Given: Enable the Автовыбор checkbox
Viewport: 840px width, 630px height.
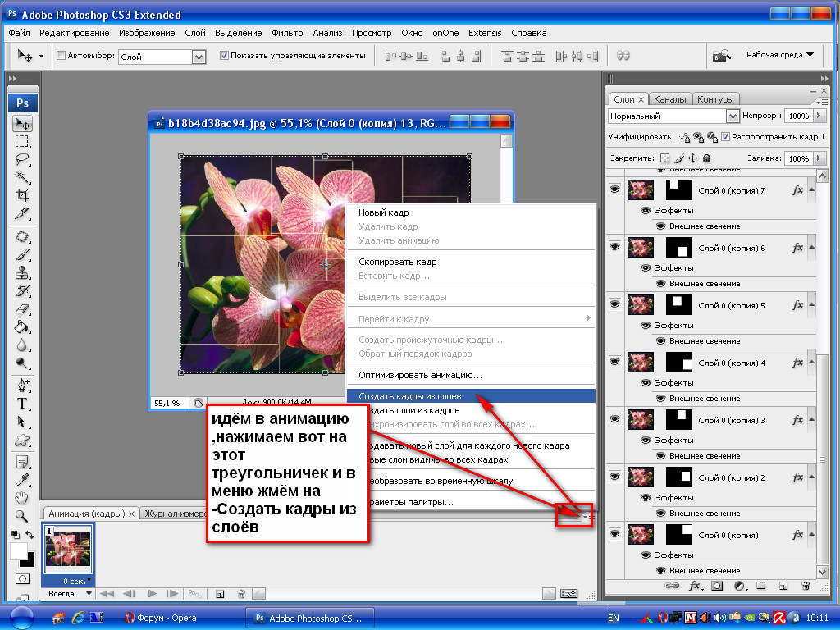Looking at the screenshot, I should (61, 55).
